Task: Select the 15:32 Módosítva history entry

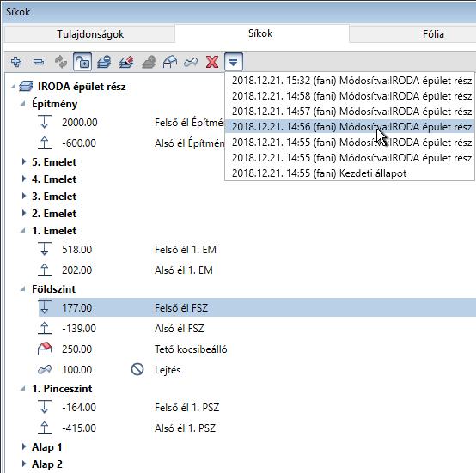Action: pyautogui.click(x=351, y=81)
